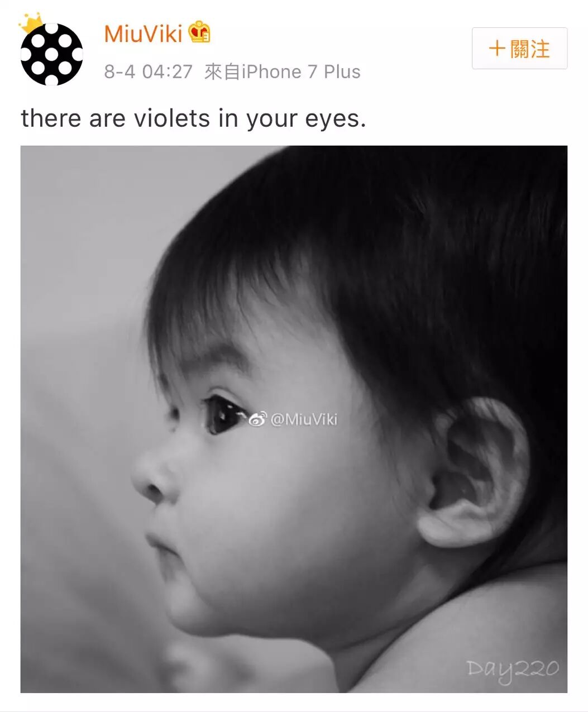Click the membership crown icon beside MiuViki
Image resolution: width=588 pixels, height=712 pixels.
(199, 32)
